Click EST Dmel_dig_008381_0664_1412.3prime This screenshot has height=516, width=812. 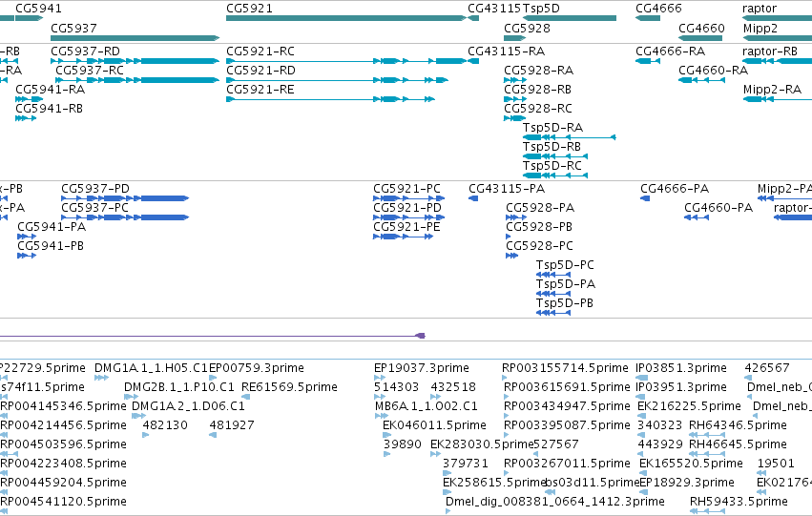pos(448,511)
